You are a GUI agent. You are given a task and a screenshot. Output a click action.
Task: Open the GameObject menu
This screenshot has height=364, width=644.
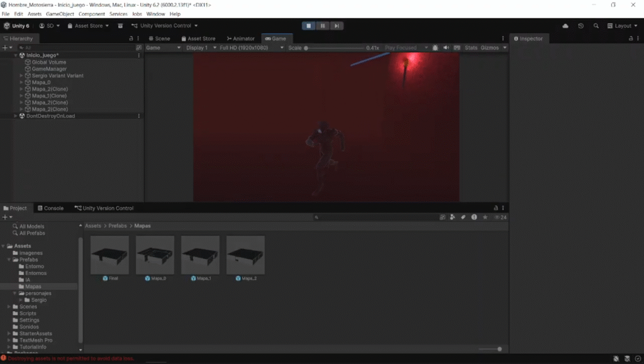(58, 14)
